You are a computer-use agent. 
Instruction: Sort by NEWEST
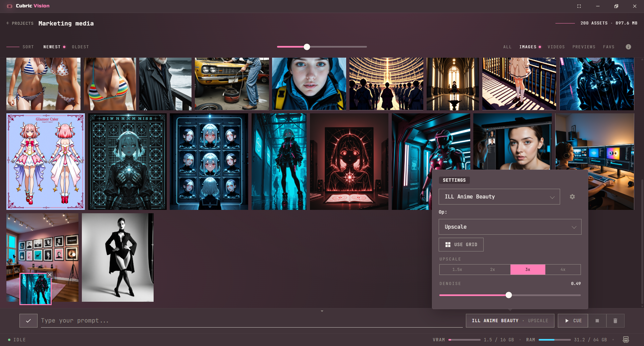(x=52, y=47)
